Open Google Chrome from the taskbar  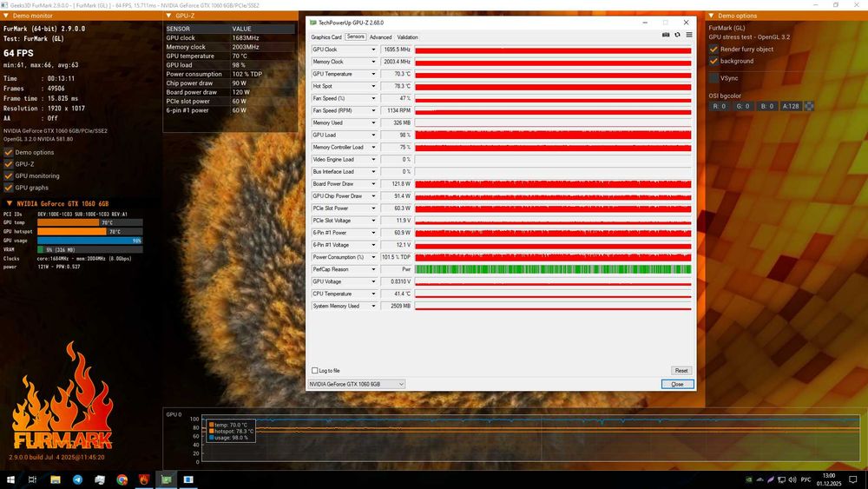pyautogui.click(x=122, y=479)
